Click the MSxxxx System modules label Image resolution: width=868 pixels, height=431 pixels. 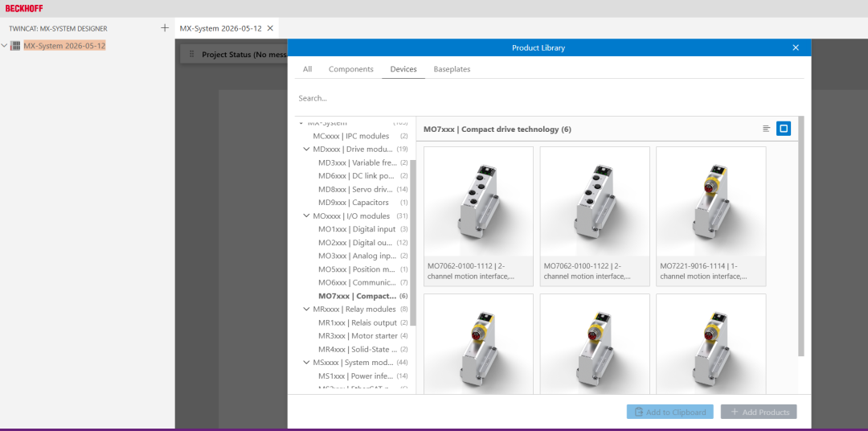click(353, 363)
